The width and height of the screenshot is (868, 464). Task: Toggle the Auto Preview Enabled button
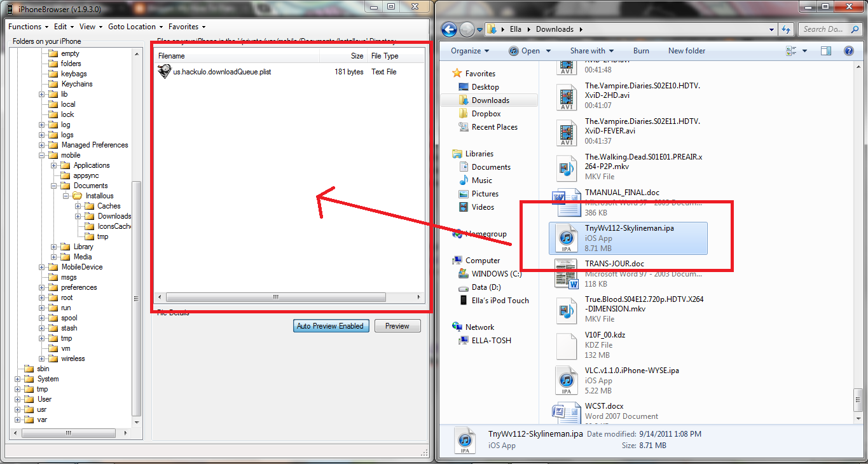pyautogui.click(x=330, y=326)
